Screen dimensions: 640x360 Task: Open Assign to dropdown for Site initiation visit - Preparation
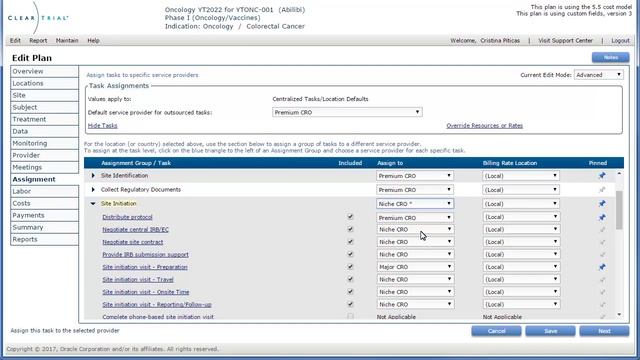click(415, 267)
